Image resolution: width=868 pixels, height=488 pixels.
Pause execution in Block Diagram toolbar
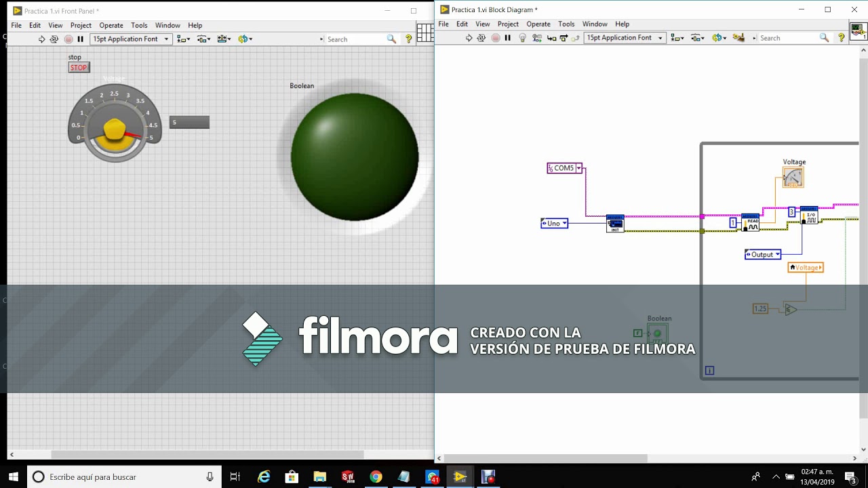[507, 38]
